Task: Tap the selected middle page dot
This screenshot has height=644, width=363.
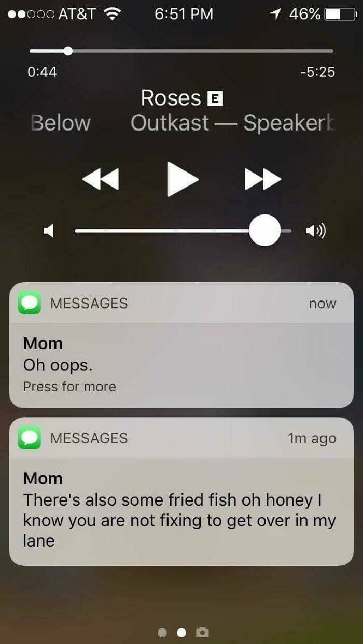Action: [181, 633]
